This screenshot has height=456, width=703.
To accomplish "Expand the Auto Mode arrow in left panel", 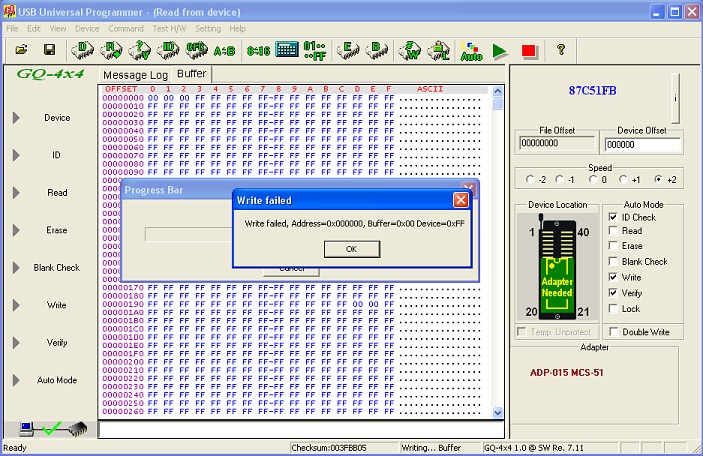I will coord(16,380).
